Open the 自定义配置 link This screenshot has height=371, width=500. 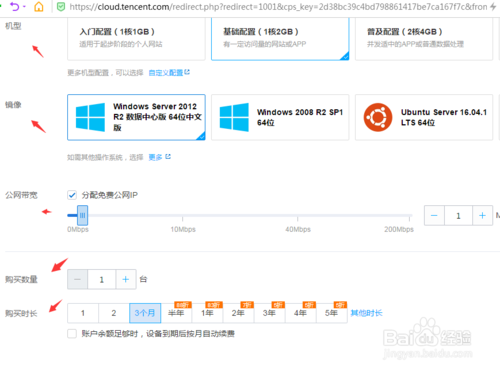(x=169, y=73)
